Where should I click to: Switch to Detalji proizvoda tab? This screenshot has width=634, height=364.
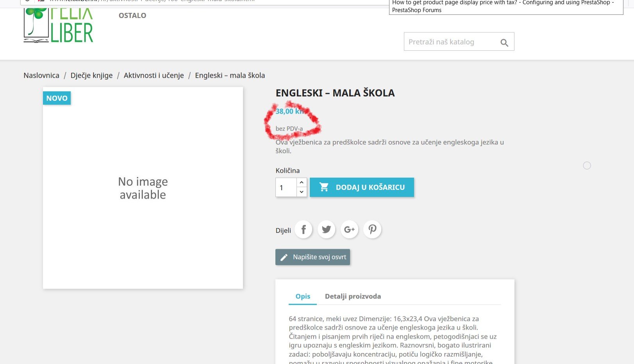(x=353, y=296)
